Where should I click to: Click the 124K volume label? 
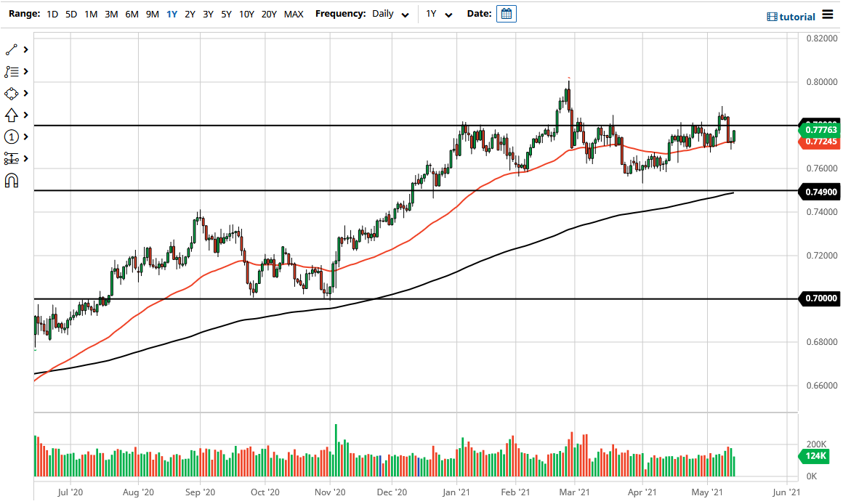pyautogui.click(x=815, y=456)
